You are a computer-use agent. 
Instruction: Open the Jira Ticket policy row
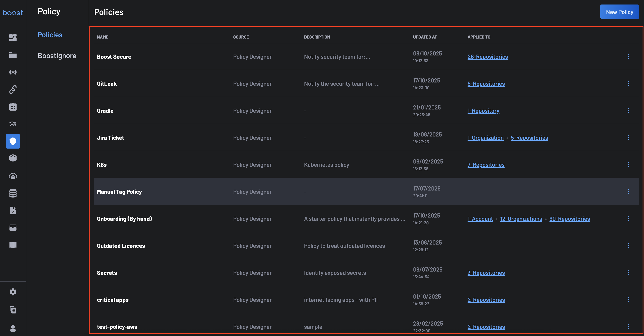point(110,138)
